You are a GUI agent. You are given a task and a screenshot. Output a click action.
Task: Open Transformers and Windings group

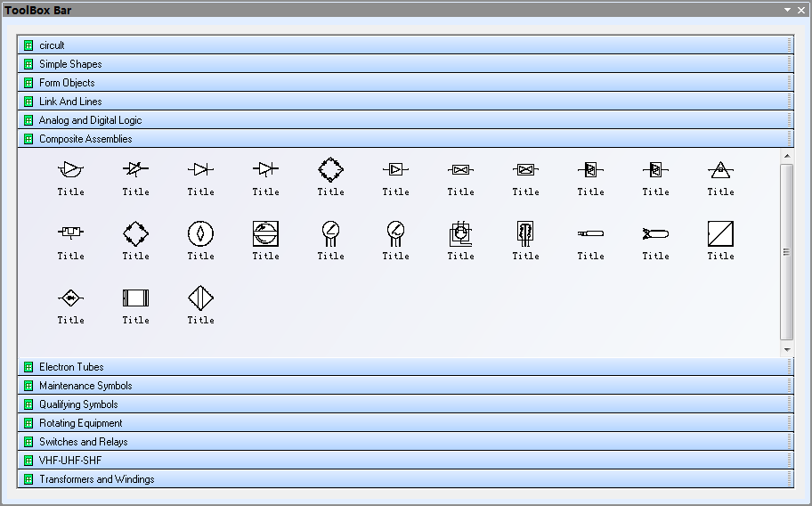pyautogui.click(x=96, y=479)
